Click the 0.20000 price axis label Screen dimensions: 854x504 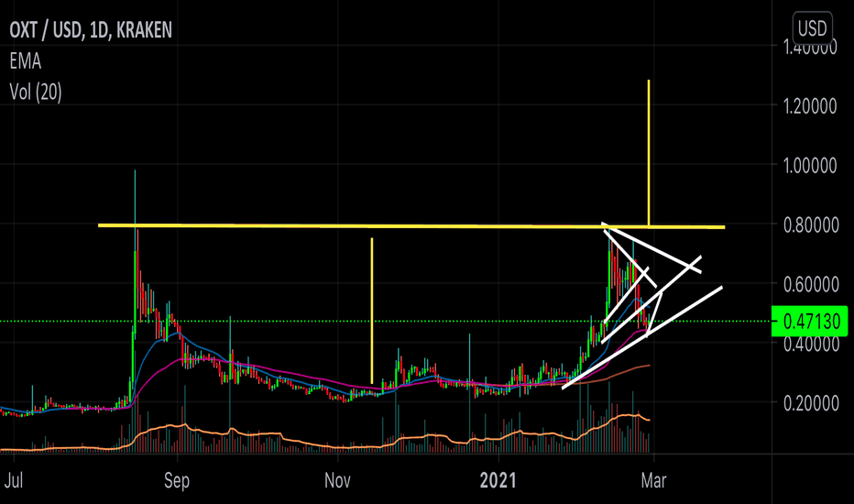click(810, 402)
